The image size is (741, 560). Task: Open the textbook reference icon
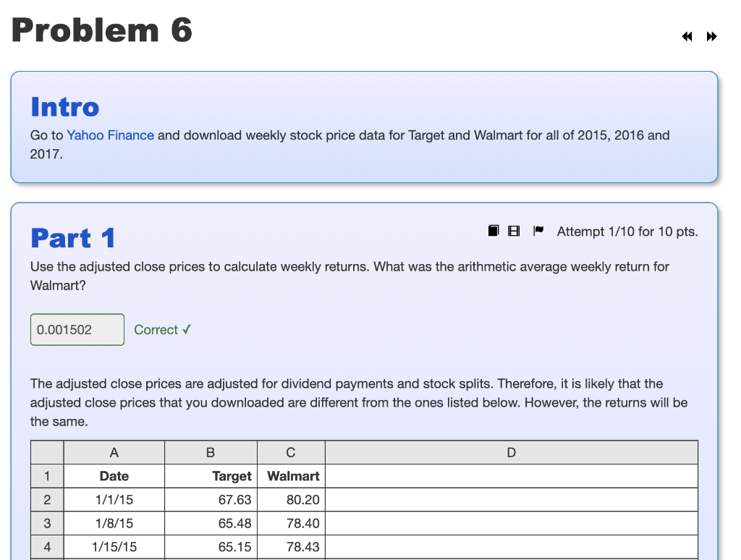(493, 230)
